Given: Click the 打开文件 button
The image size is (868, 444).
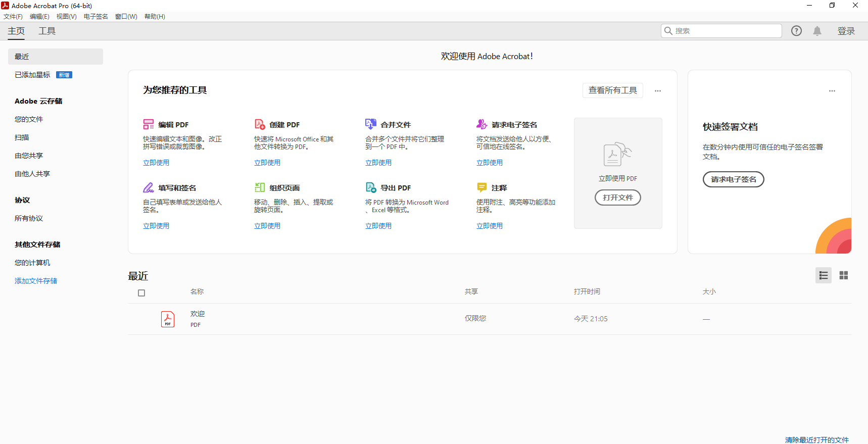Looking at the screenshot, I should (618, 198).
